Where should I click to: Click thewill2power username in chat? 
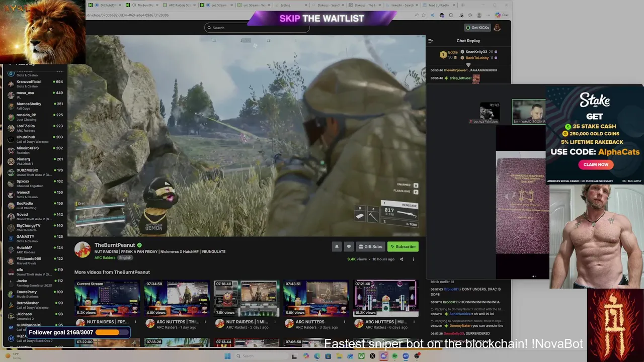[x=456, y=70]
